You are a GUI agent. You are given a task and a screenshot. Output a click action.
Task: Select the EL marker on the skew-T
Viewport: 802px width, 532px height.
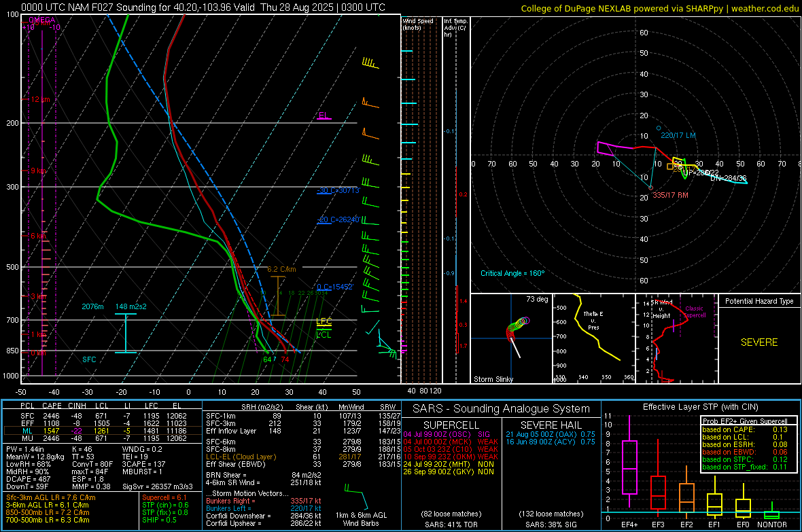click(x=324, y=115)
